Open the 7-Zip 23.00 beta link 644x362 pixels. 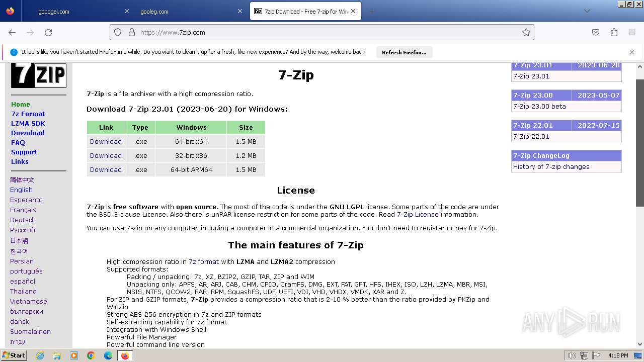(x=539, y=107)
